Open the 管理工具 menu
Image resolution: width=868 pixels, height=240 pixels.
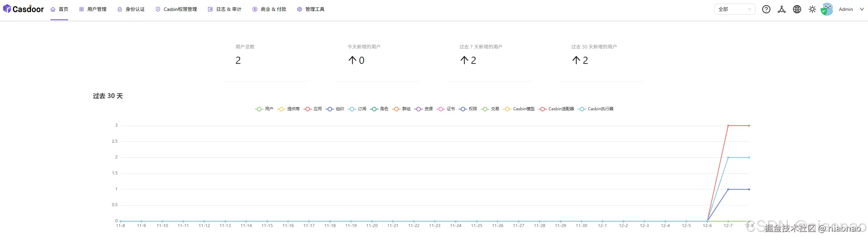310,9
